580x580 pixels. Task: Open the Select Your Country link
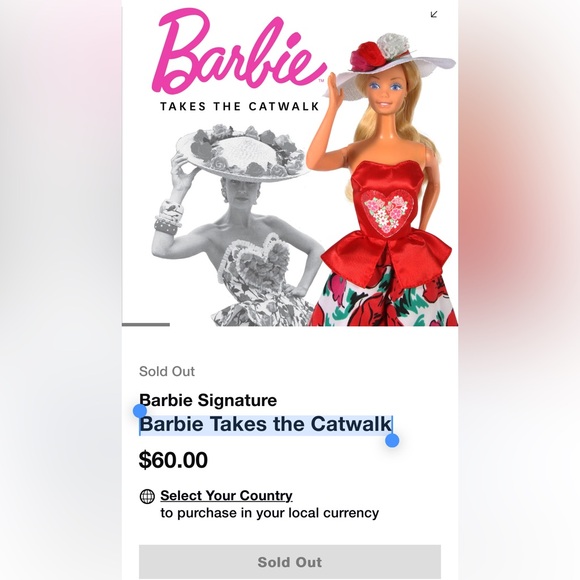[226, 495]
